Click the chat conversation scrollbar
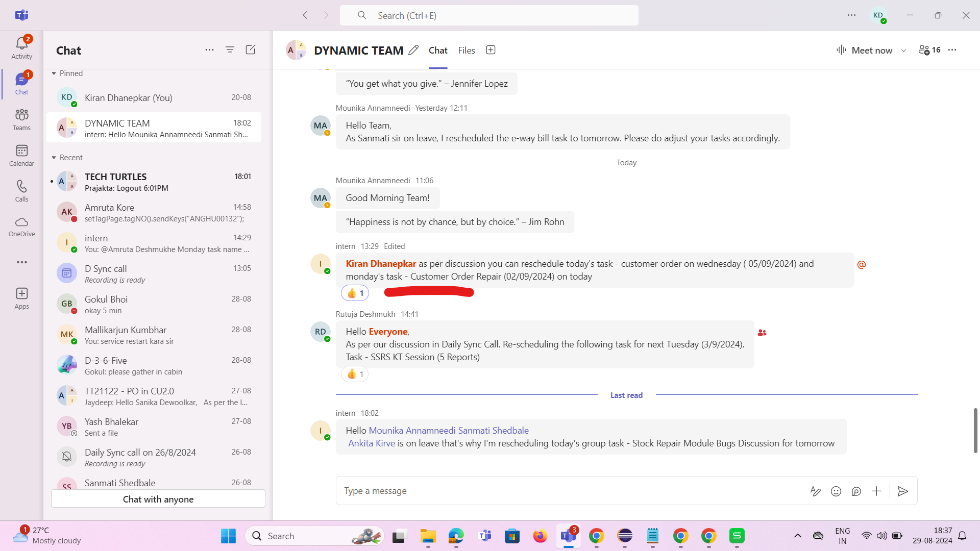Viewport: 980px width, 551px height. coord(975,430)
